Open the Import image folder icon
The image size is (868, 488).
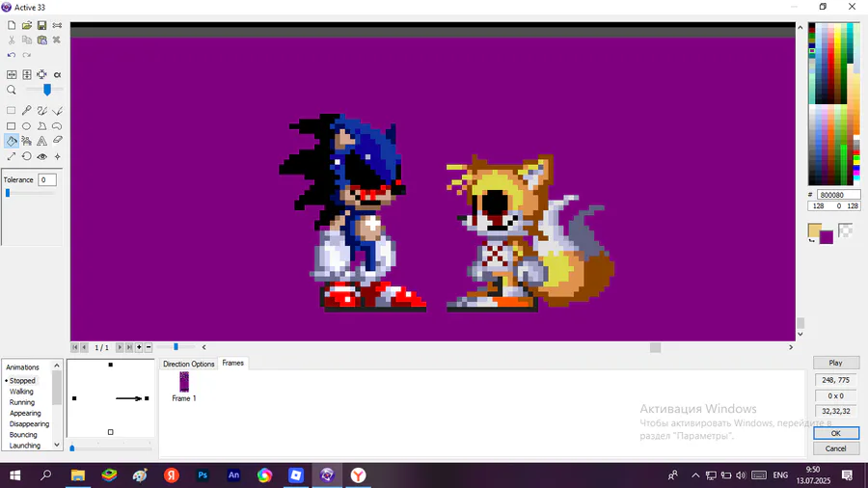27,25
